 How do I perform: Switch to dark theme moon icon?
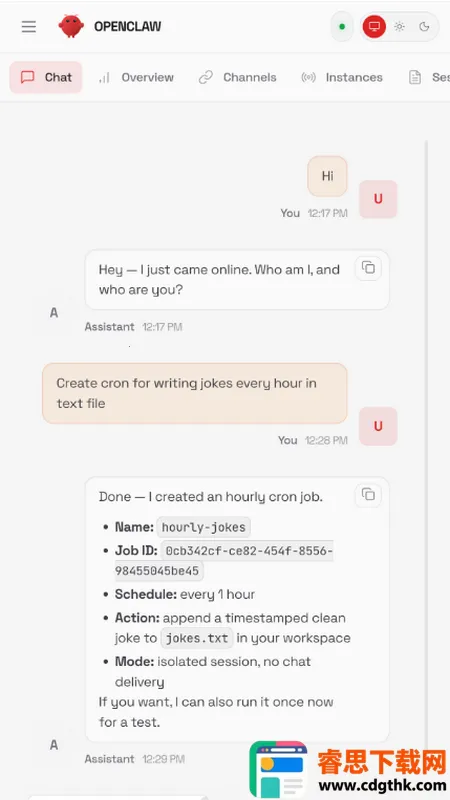(424, 27)
